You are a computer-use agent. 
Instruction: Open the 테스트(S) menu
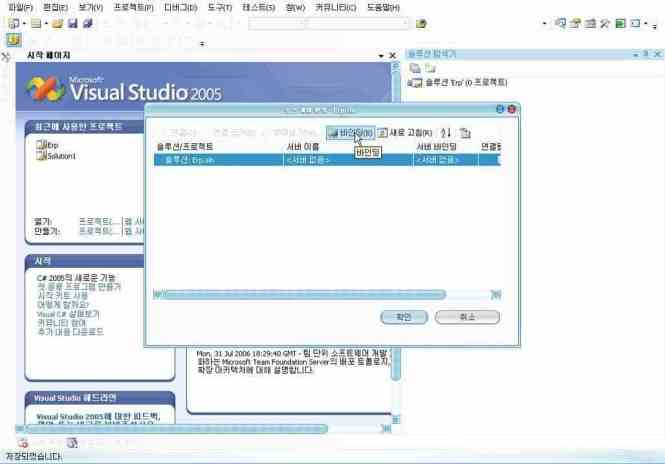[258, 8]
